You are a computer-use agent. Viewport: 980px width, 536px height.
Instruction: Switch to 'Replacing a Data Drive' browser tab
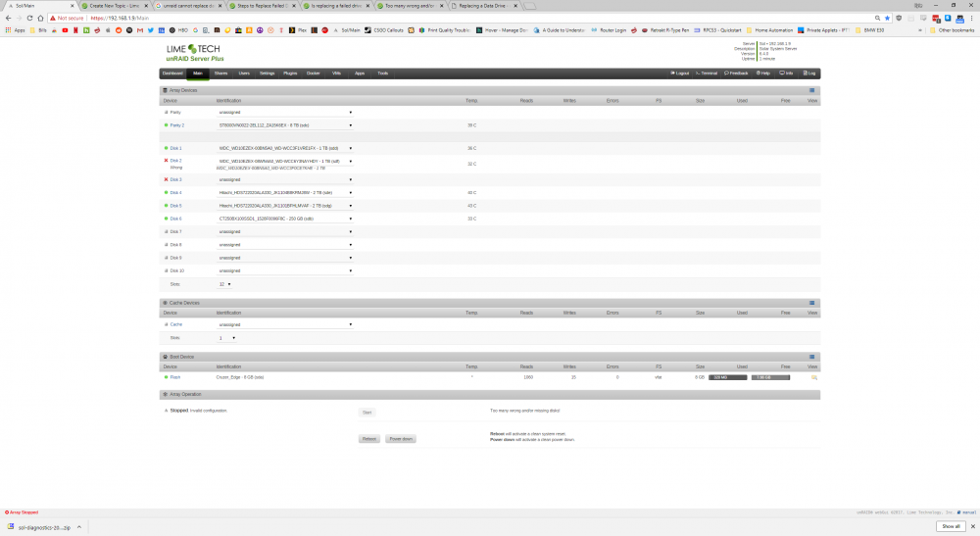[x=484, y=6]
